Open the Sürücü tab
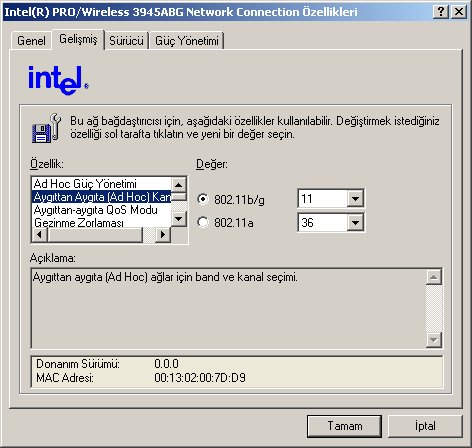Screen dimensions: 472x448 tap(126, 41)
